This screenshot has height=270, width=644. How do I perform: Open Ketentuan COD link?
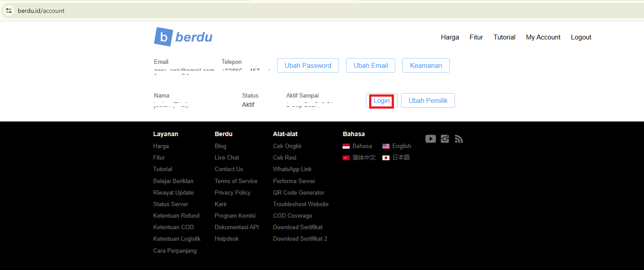point(174,227)
